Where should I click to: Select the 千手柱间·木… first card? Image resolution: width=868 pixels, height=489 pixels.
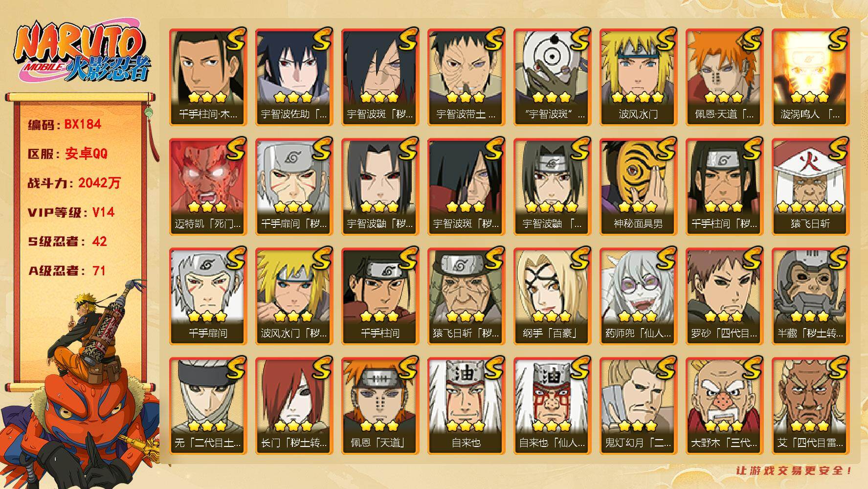[x=208, y=77]
